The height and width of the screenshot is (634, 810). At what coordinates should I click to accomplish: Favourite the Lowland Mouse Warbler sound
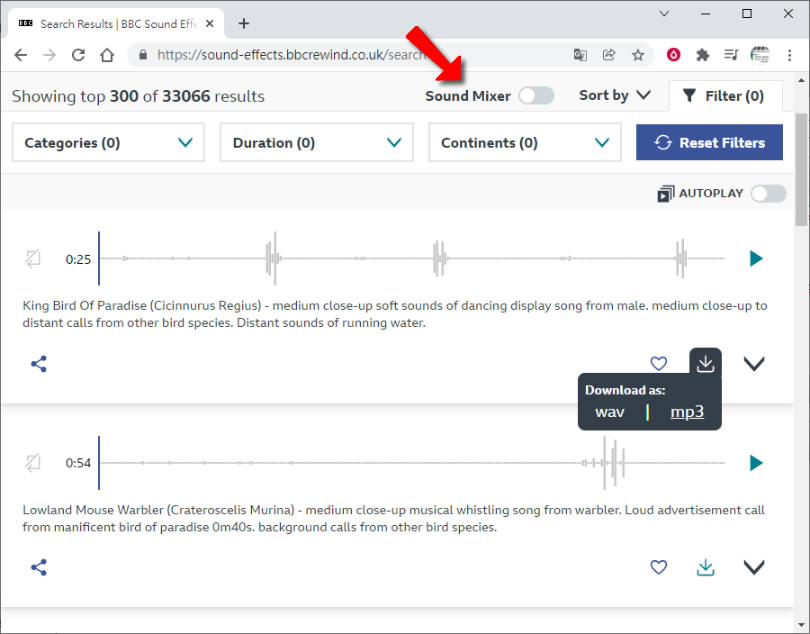pyautogui.click(x=659, y=567)
